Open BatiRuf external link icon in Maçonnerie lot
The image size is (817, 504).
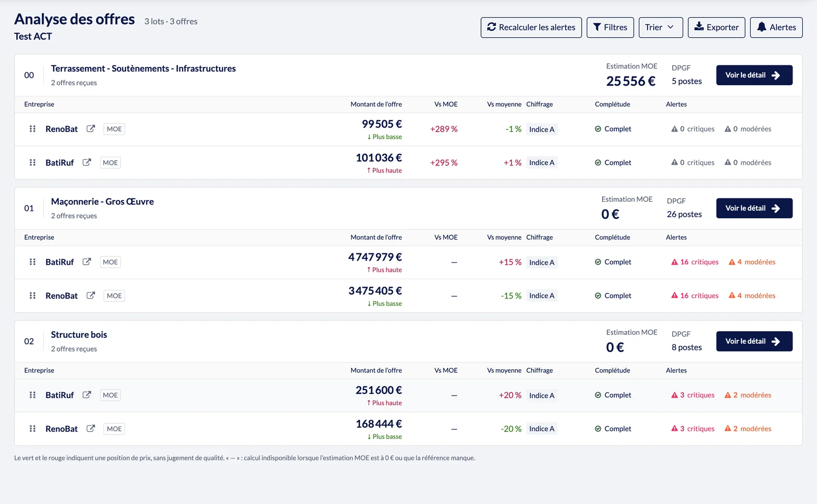(x=87, y=262)
